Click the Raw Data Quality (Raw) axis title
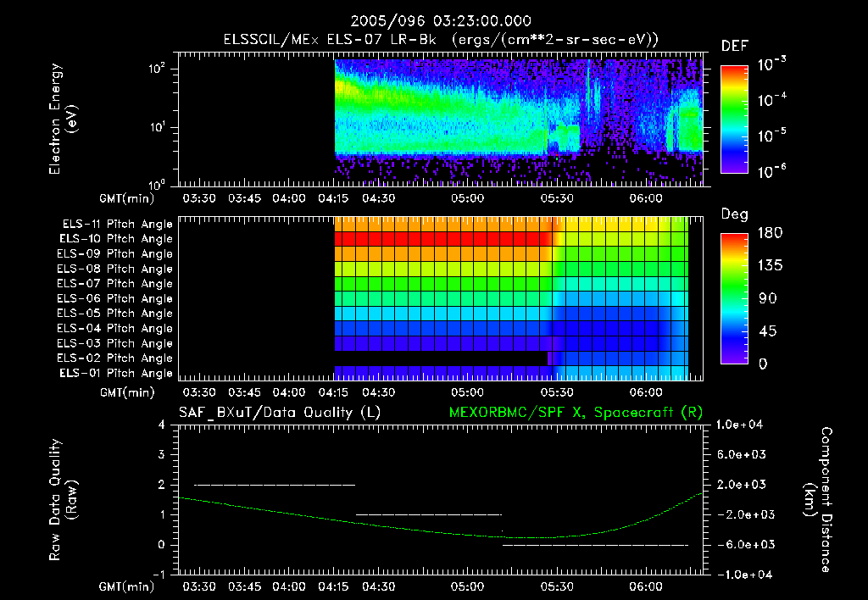 pos(63,500)
